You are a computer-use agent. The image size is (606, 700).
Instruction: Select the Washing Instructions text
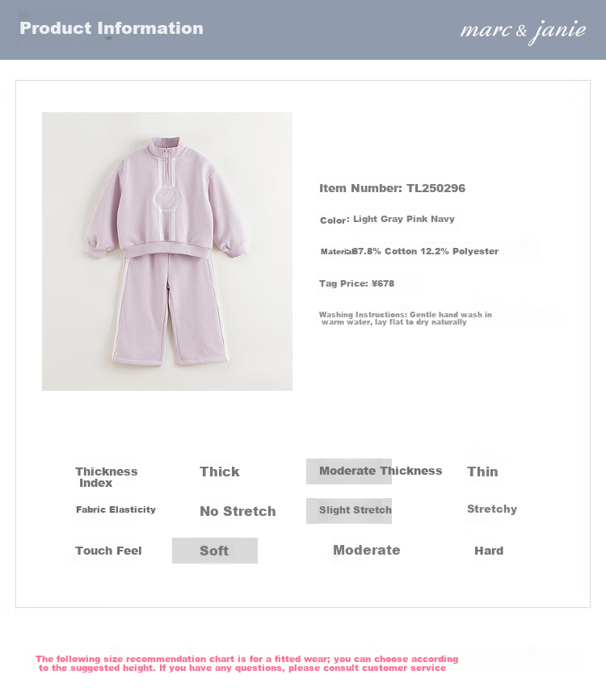click(406, 318)
